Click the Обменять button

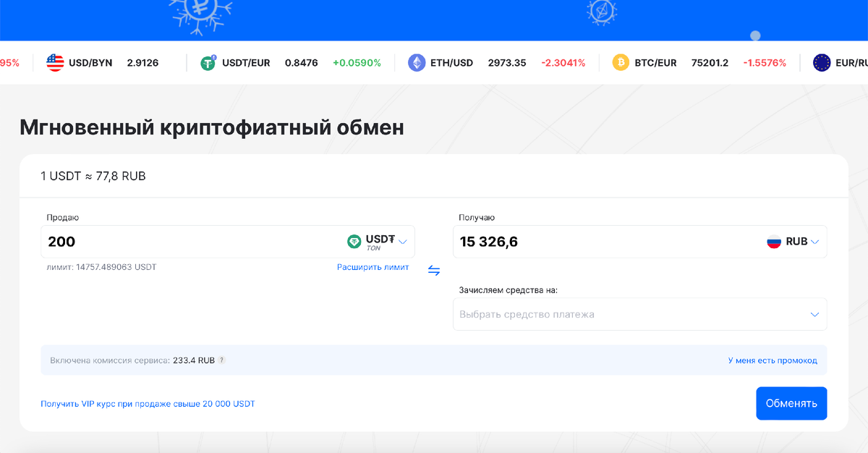[x=791, y=403]
